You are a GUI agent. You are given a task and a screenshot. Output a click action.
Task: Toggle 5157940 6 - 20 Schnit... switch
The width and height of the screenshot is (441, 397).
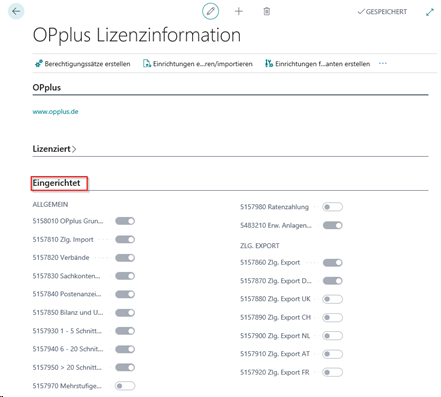[125, 349]
